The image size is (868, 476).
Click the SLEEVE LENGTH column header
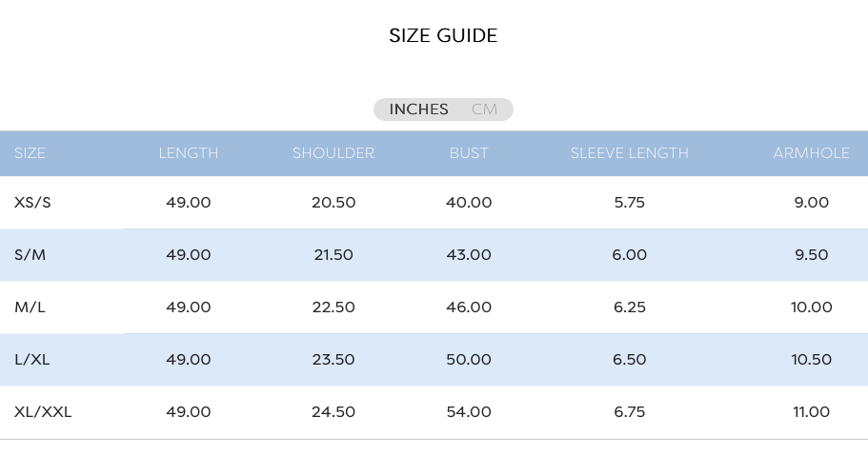pyautogui.click(x=630, y=153)
